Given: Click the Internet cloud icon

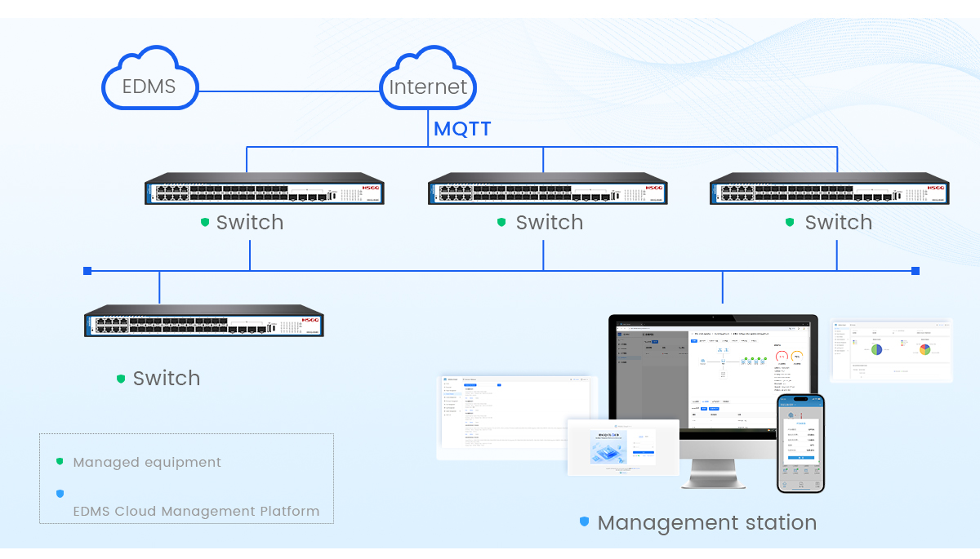Looking at the screenshot, I should pos(428,80).
